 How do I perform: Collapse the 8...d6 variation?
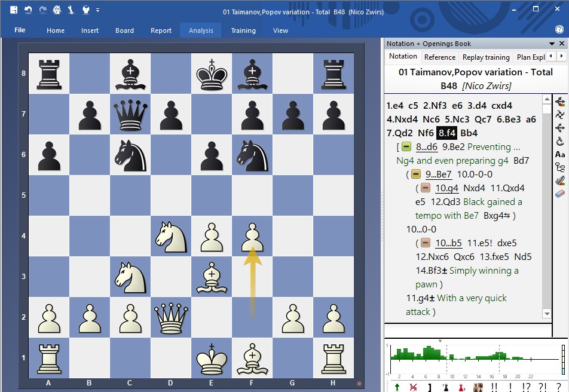(x=406, y=147)
